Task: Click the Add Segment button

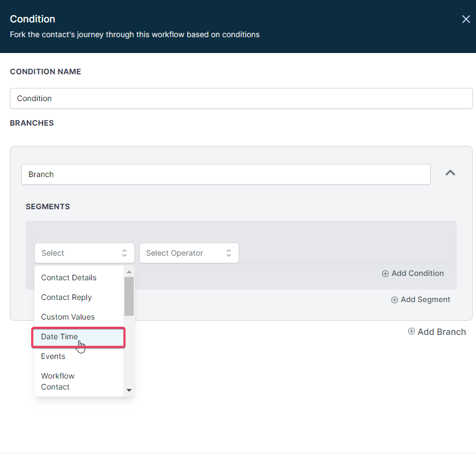Action: [x=421, y=299]
